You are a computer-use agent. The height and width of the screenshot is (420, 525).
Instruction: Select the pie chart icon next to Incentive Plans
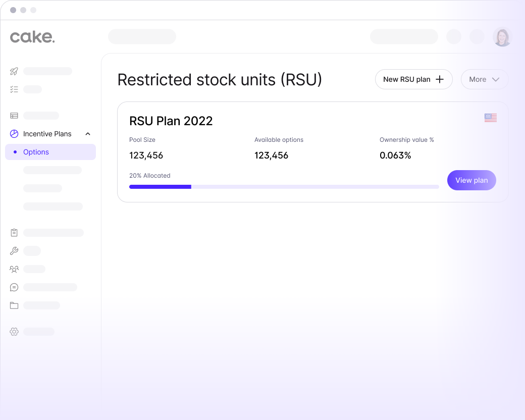point(14,134)
